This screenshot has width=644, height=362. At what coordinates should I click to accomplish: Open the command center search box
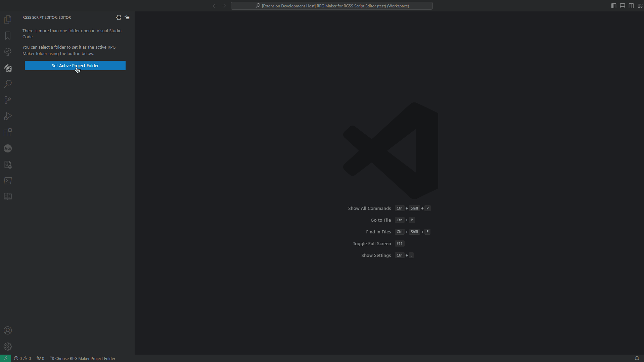(x=332, y=6)
